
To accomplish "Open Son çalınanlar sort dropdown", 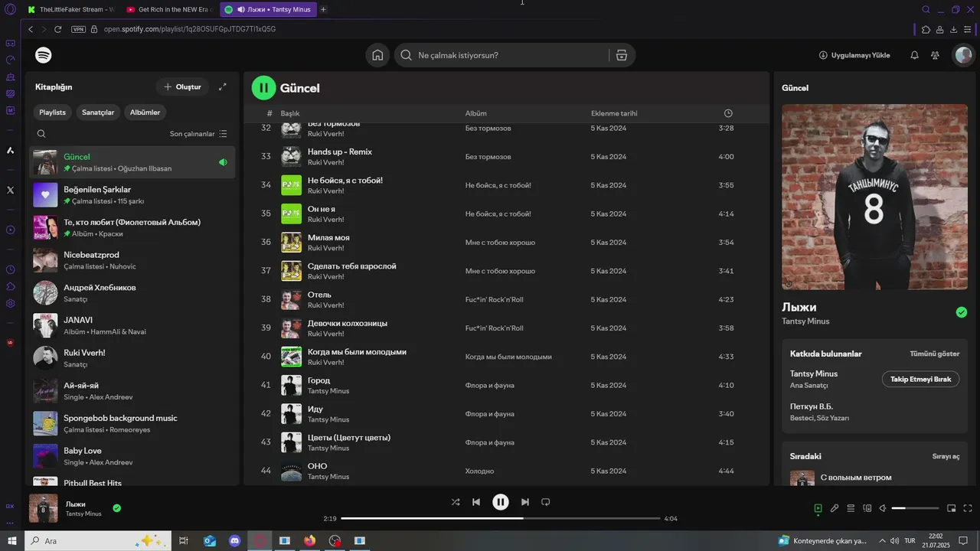I will point(198,134).
